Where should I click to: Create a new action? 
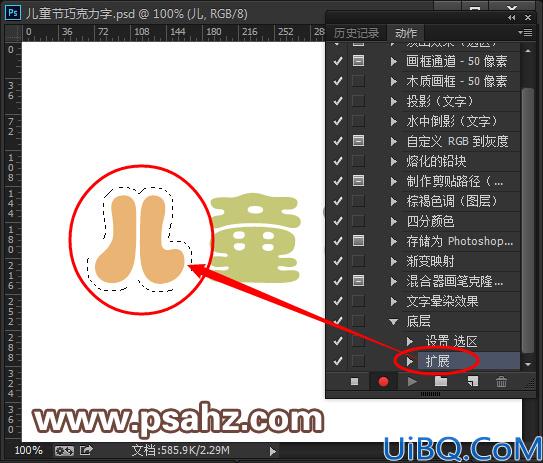pos(473,381)
